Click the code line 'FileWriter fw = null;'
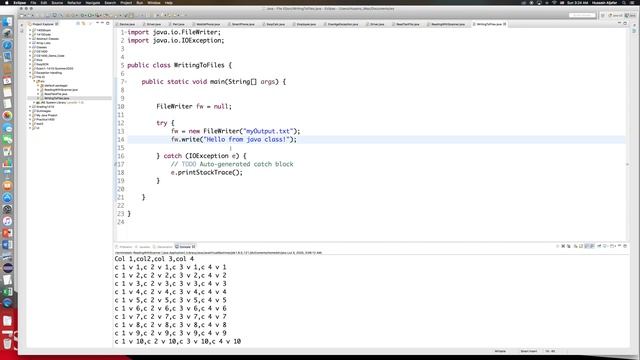 click(x=194, y=107)
